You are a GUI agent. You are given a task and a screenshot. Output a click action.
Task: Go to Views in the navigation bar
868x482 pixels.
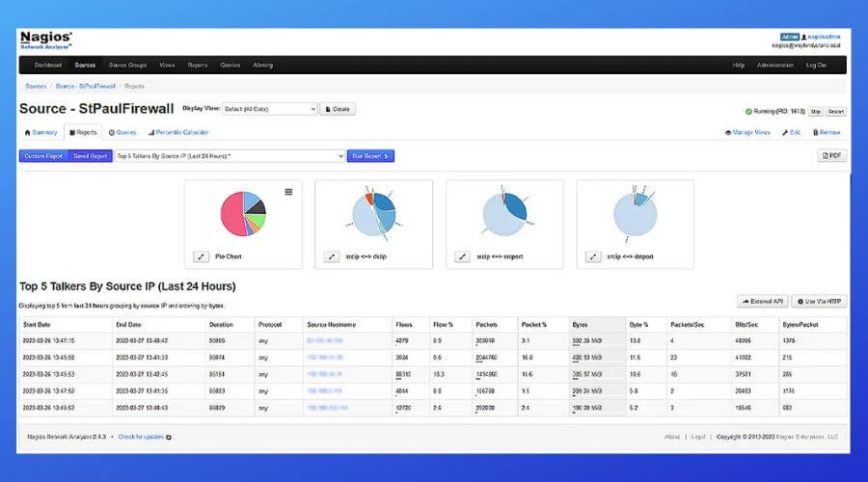coord(167,66)
